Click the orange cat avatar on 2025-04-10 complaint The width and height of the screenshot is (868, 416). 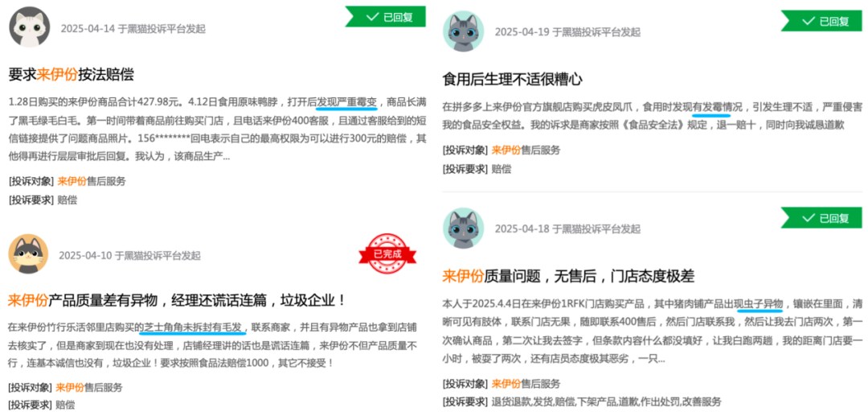click(28, 254)
